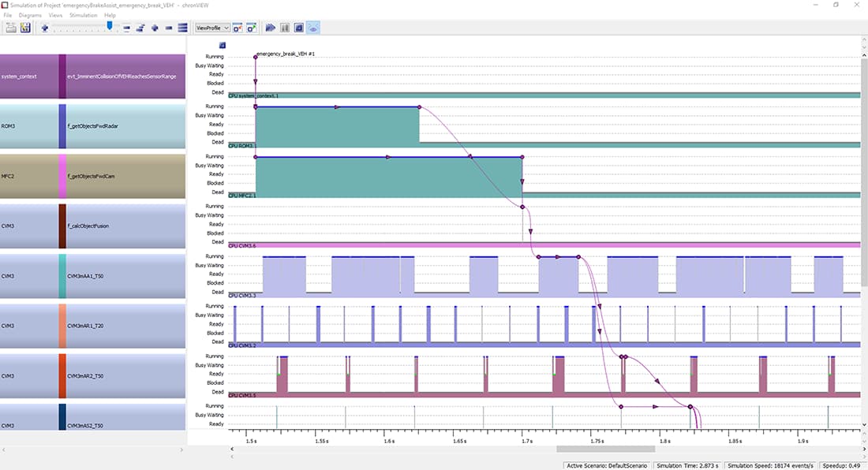Click the 'CPU system_context.1' label in diagram
This screenshot has height=470, width=868.
[x=253, y=95]
